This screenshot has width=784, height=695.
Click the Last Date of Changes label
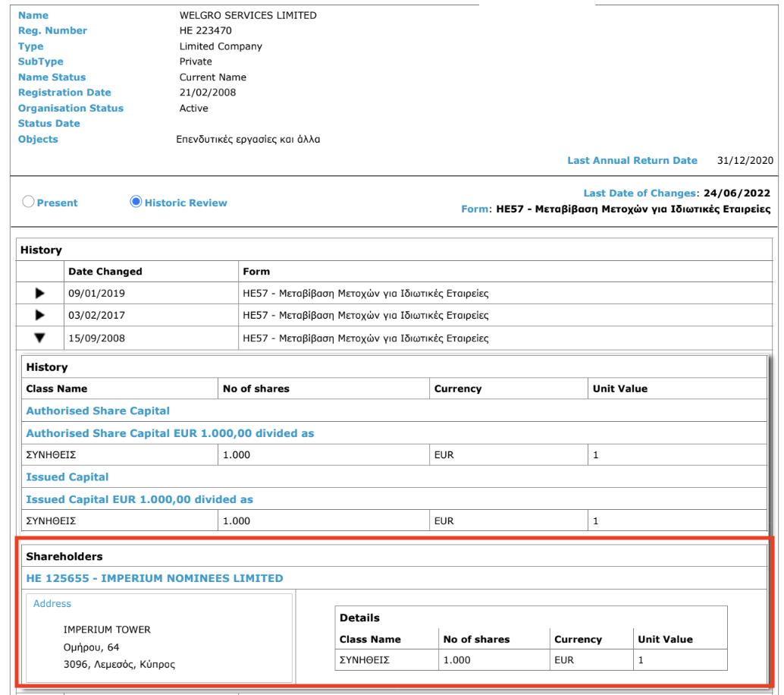(x=639, y=193)
